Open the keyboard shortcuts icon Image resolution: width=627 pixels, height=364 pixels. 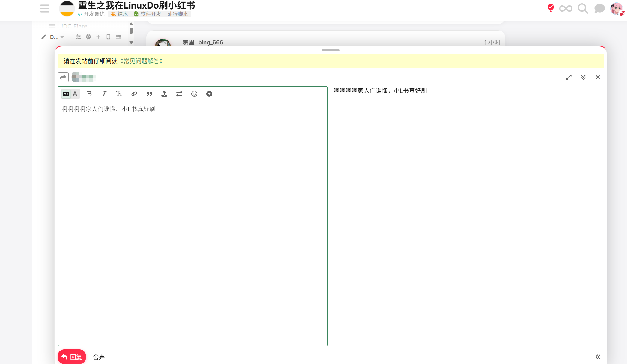[118, 37]
